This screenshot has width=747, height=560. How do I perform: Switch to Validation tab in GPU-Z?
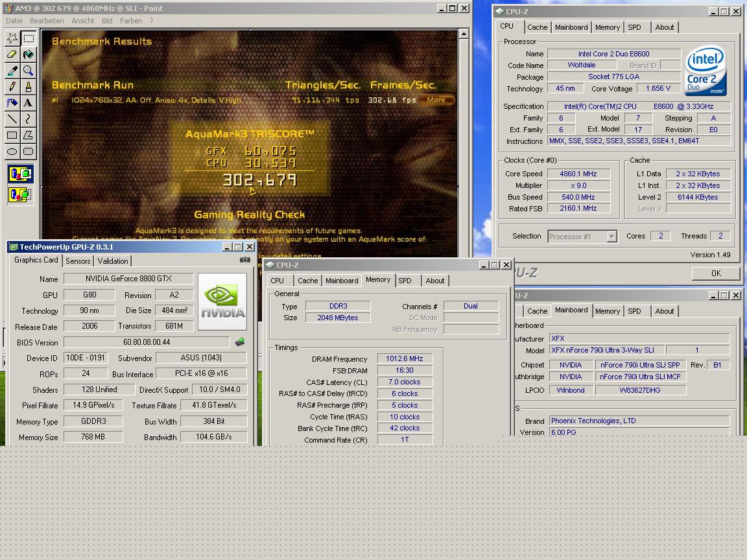coord(113,261)
